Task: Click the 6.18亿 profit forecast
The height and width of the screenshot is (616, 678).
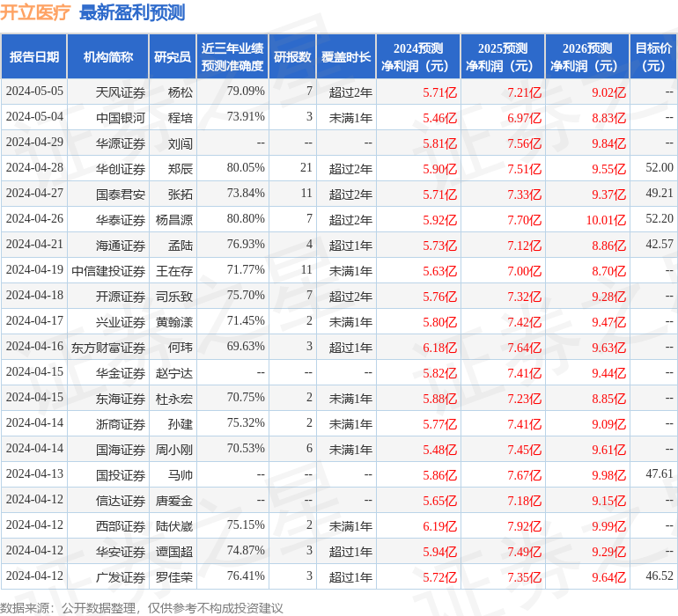Action: [x=439, y=347]
